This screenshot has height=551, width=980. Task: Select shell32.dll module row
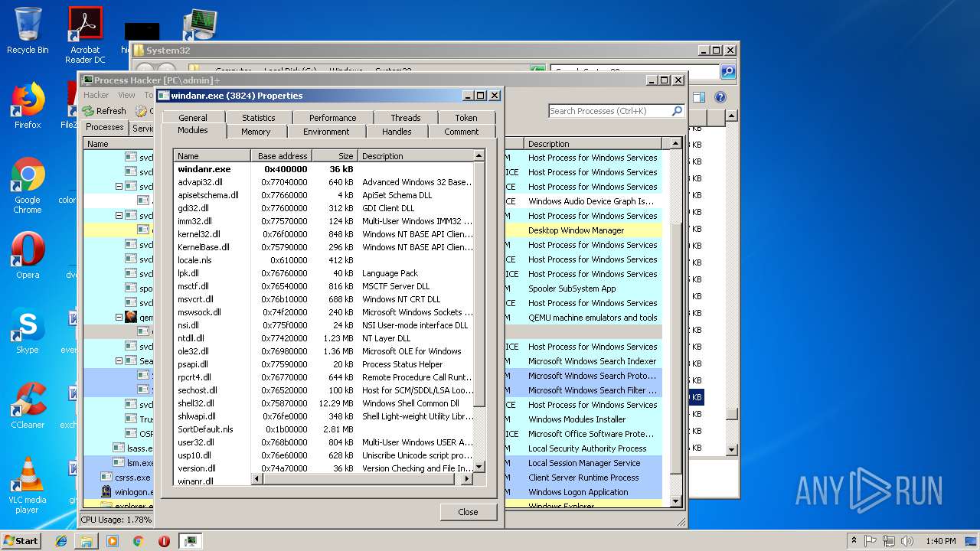pos(325,403)
